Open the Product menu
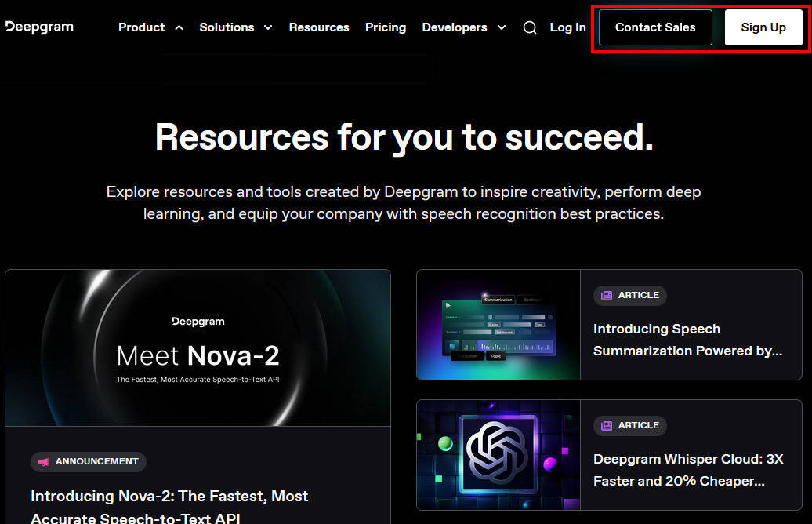 tap(141, 27)
